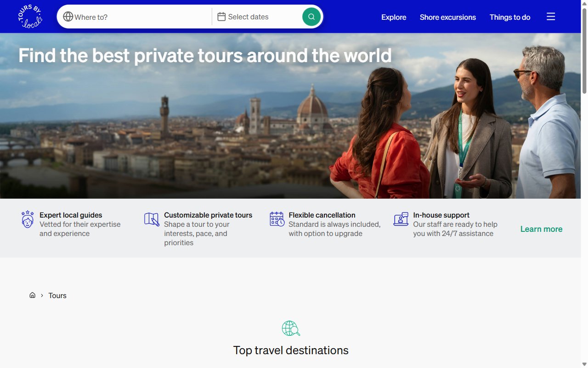Viewport: 588px width, 368px height.
Task: Click the breadcrumb chevron separator
Action: 42,295
